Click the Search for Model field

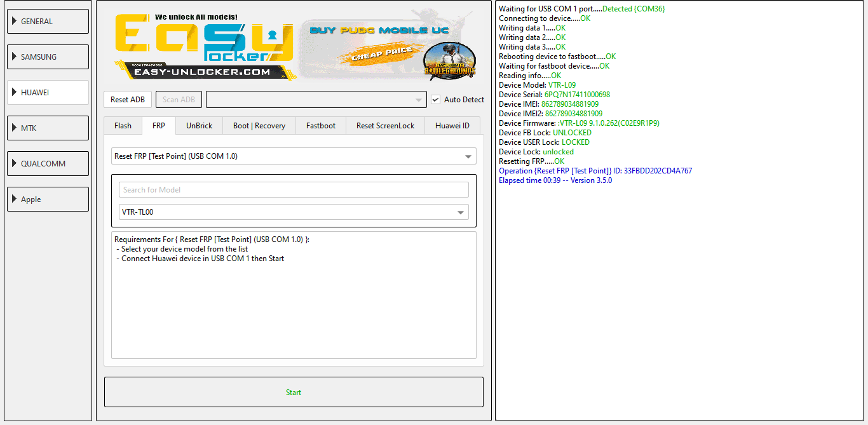point(294,189)
